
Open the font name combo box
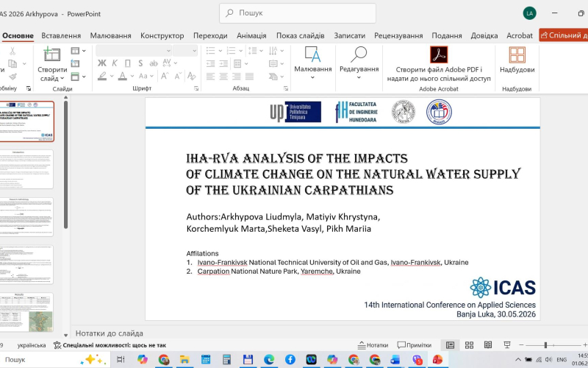click(134, 50)
